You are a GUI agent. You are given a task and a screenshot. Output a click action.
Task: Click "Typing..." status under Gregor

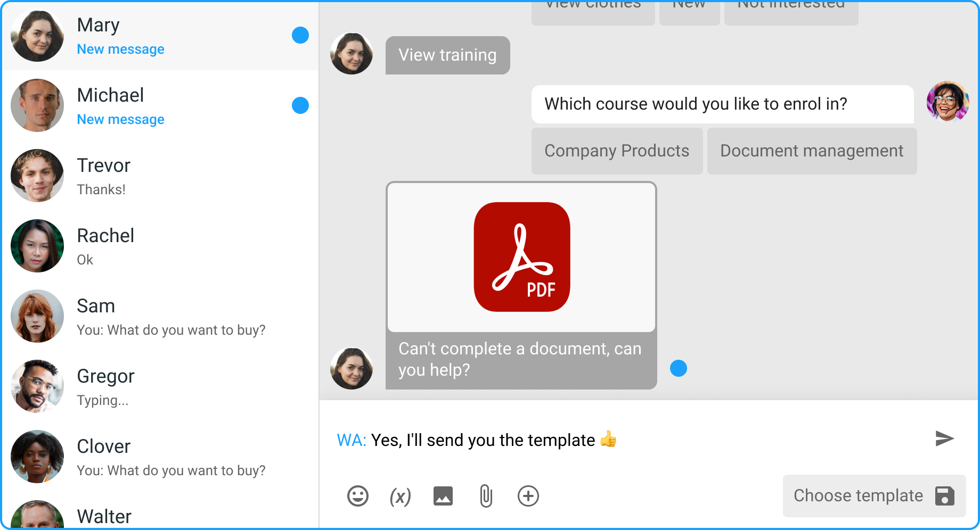pyautogui.click(x=103, y=400)
